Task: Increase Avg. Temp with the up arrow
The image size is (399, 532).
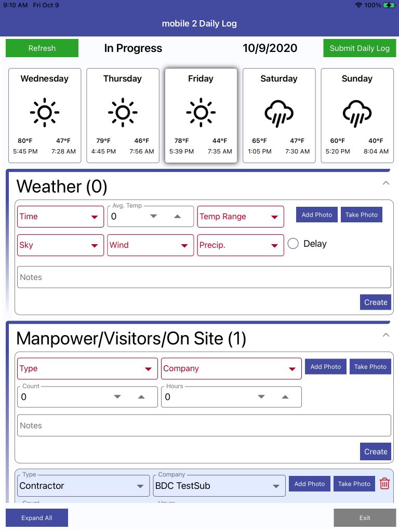Action: pyautogui.click(x=177, y=217)
